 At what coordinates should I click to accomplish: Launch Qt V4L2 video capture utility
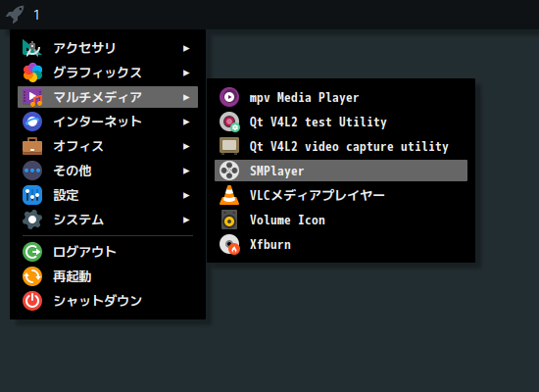341,146
